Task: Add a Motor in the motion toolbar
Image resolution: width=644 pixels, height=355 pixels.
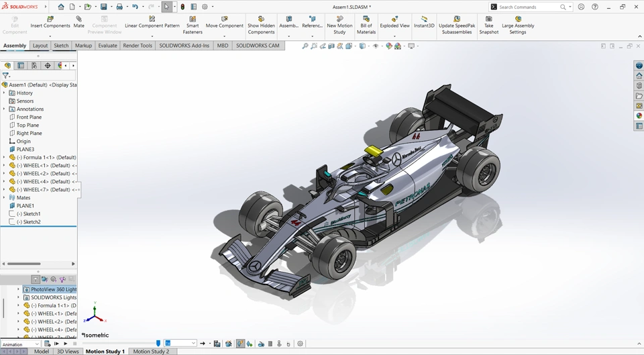Action: coord(261,344)
